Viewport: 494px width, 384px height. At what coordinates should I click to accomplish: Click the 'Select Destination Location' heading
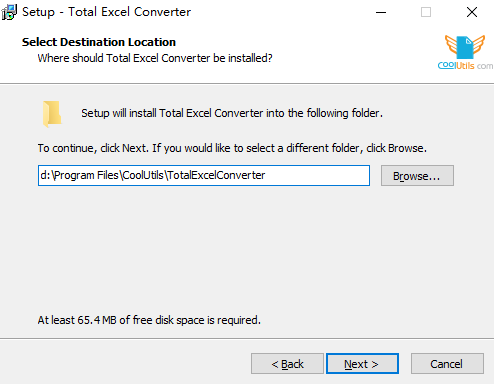click(99, 42)
